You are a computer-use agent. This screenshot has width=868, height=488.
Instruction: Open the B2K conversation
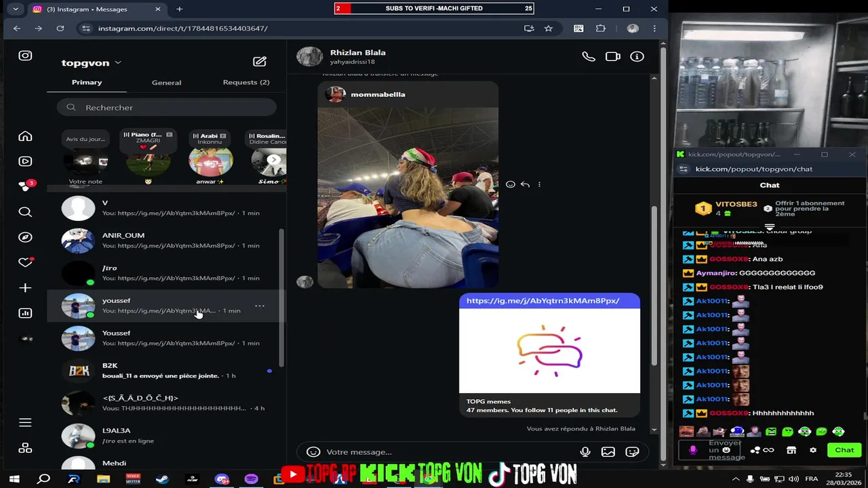click(165, 371)
